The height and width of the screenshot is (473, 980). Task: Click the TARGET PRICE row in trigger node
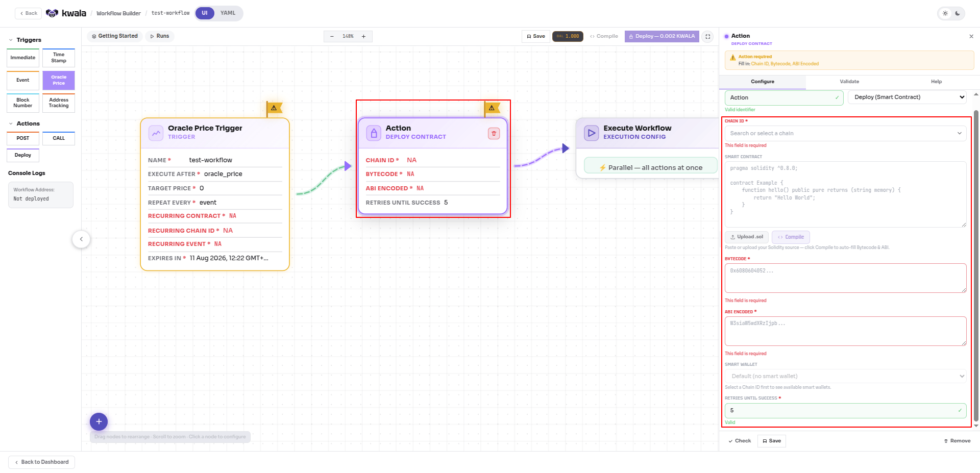[x=215, y=188]
